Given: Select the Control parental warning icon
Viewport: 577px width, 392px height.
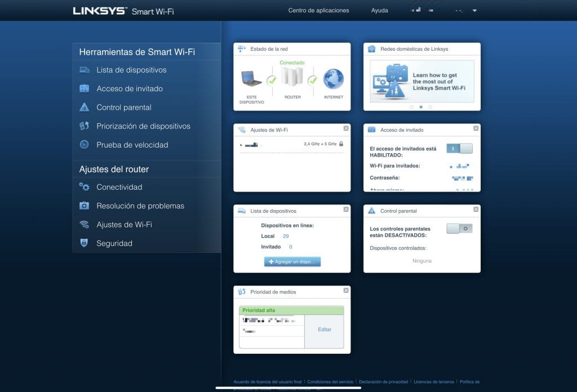Looking at the screenshot, I should pyautogui.click(x=84, y=107).
